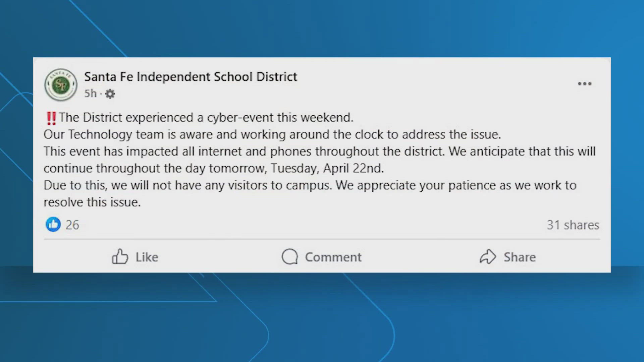644x362 pixels.
Task: See who reacted by clicking the 26 count
Action: tap(72, 225)
